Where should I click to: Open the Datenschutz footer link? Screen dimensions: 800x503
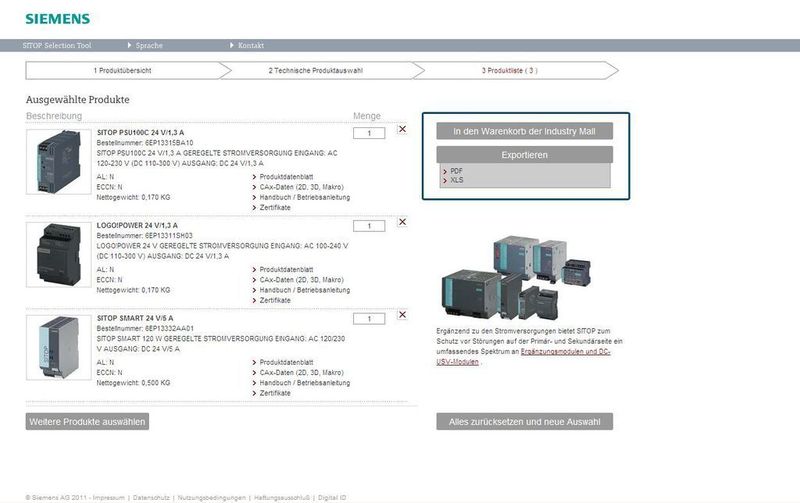[x=151, y=497]
